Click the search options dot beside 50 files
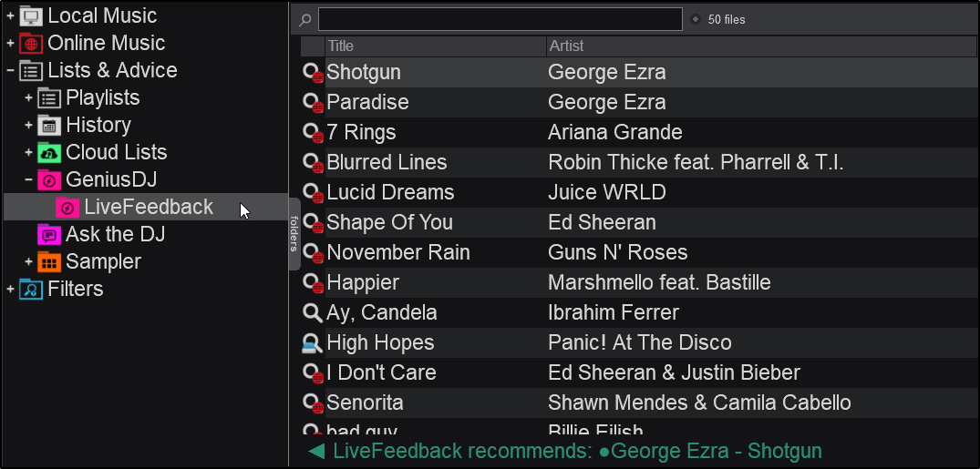This screenshot has width=980, height=469. pyautogui.click(x=696, y=19)
